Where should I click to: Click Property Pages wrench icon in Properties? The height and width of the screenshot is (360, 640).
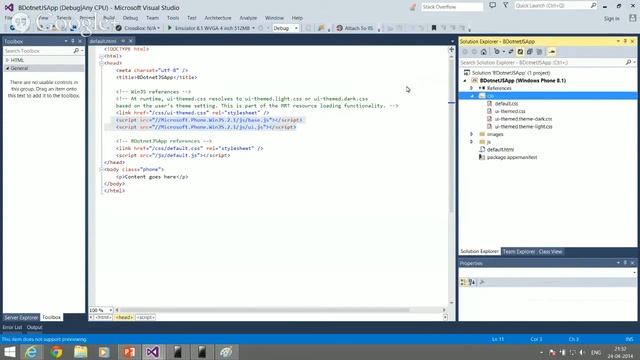tap(482, 282)
